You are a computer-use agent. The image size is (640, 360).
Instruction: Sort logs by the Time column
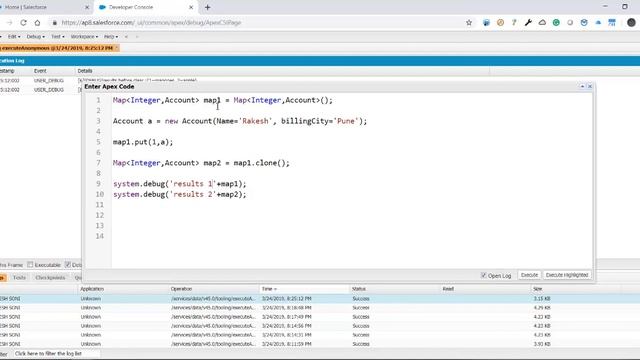coord(304,289)
